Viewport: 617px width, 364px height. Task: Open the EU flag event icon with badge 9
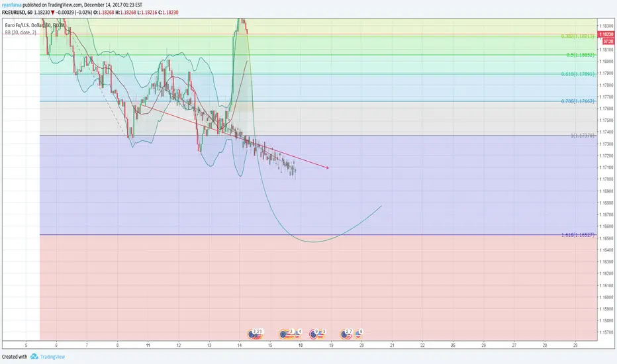pos(313,334)
